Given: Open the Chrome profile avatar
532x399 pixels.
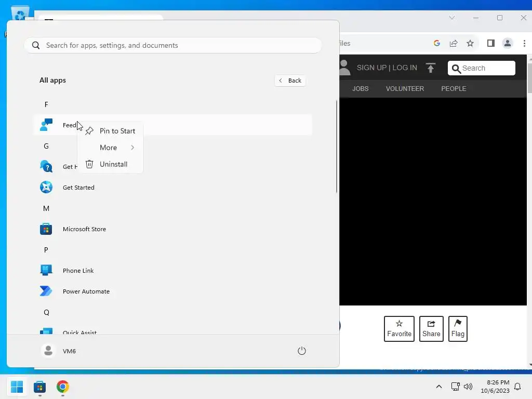Looking at the screenshot, I should point(508,43).
